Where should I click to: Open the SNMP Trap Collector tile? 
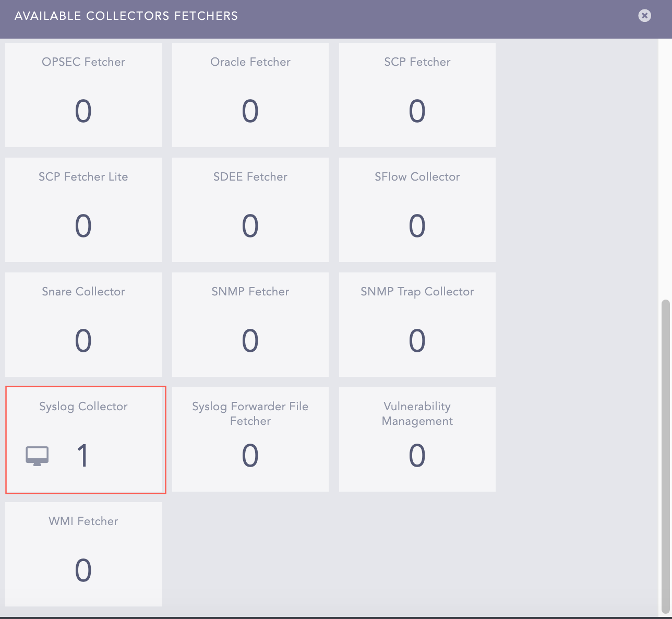[x=417, y=325]
